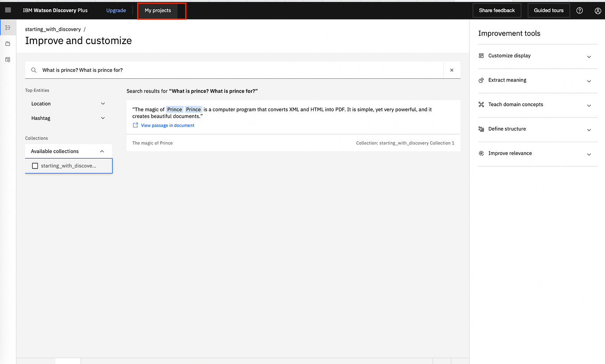The height and width of the screenshot is (364, 605).
Task: Open the Manage collections folder icon
Action: pyautogui.click(x=8, y=44)
